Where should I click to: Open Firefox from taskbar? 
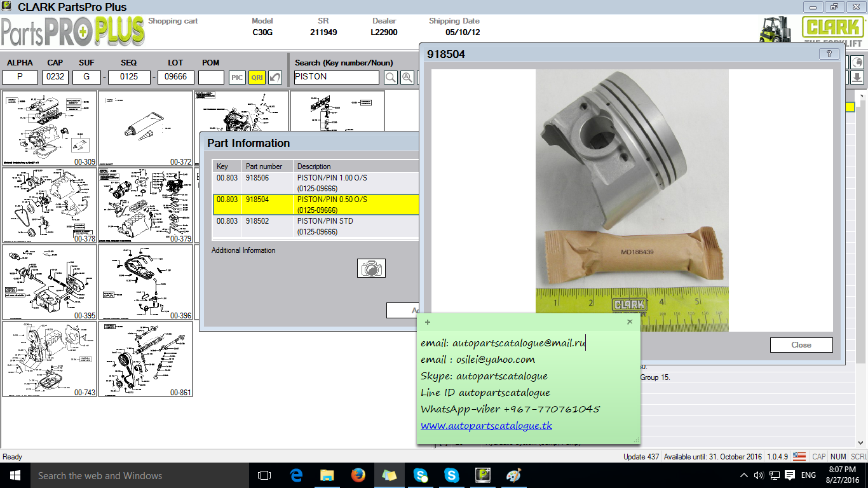pyautogui.click(x=358, y=475)
